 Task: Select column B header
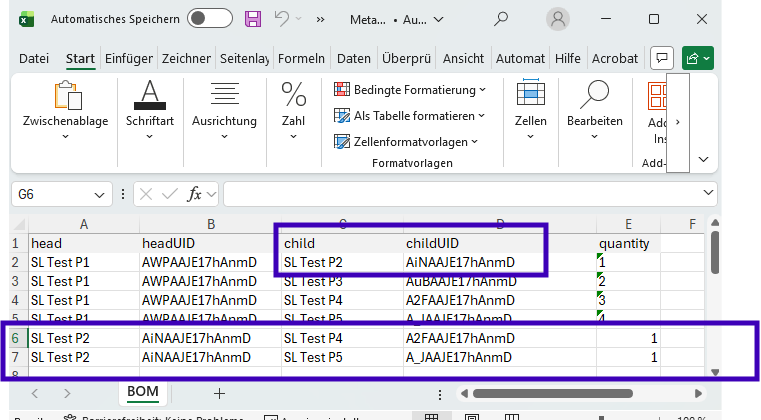[x=211, y=224]
